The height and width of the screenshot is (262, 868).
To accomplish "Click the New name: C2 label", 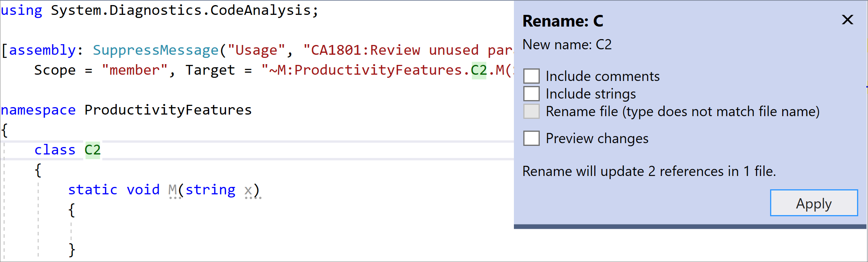I will (567, 45).
